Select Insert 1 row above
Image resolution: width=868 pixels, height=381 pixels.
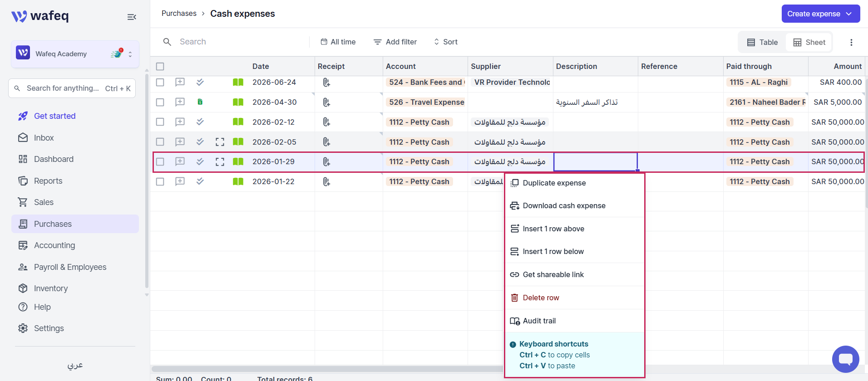(574, 229)
